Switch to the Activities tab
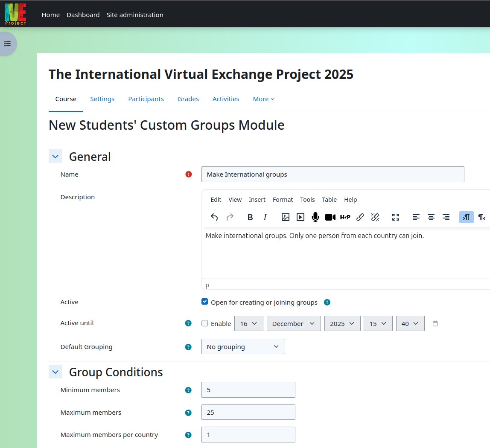This screenshot has height=448, width=490. (226, 99)
